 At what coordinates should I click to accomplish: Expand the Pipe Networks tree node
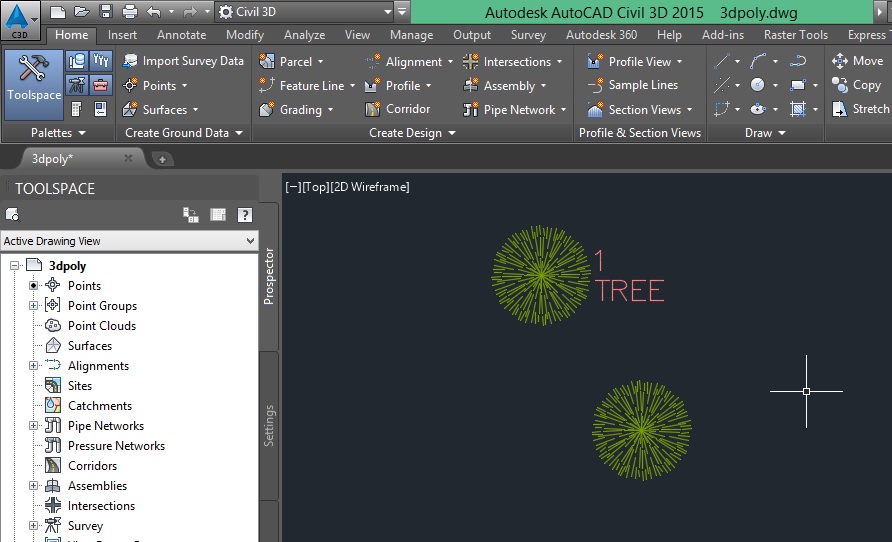point(33,426)
